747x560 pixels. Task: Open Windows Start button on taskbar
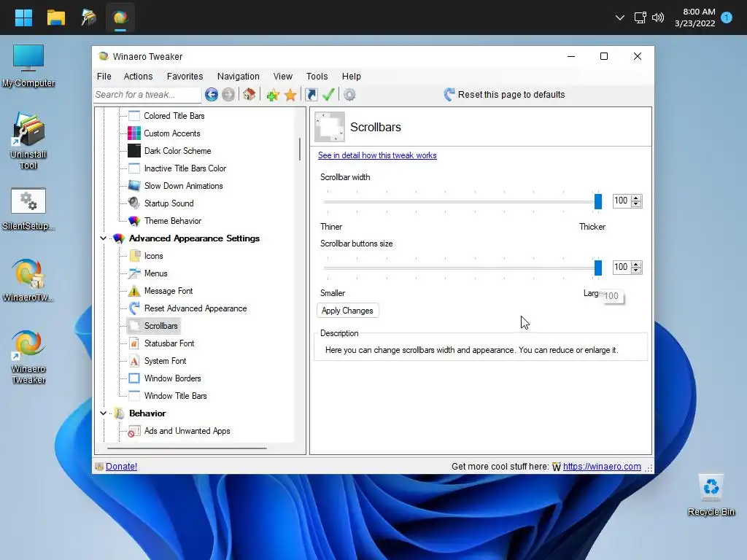click(23, 17)
